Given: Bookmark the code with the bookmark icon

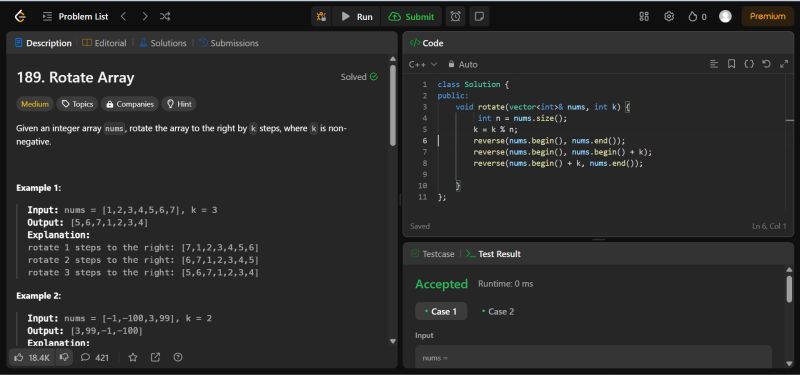Looking at the screenshot, I should click(x=731, y=64).
